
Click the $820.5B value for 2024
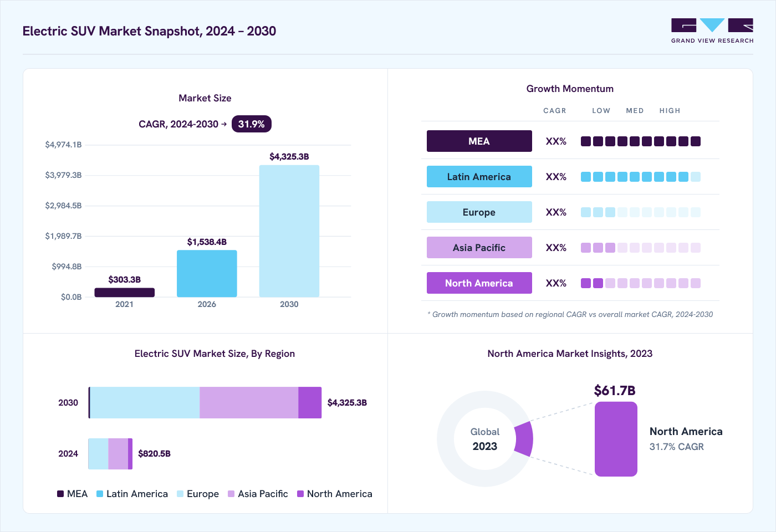pos(154,454)
